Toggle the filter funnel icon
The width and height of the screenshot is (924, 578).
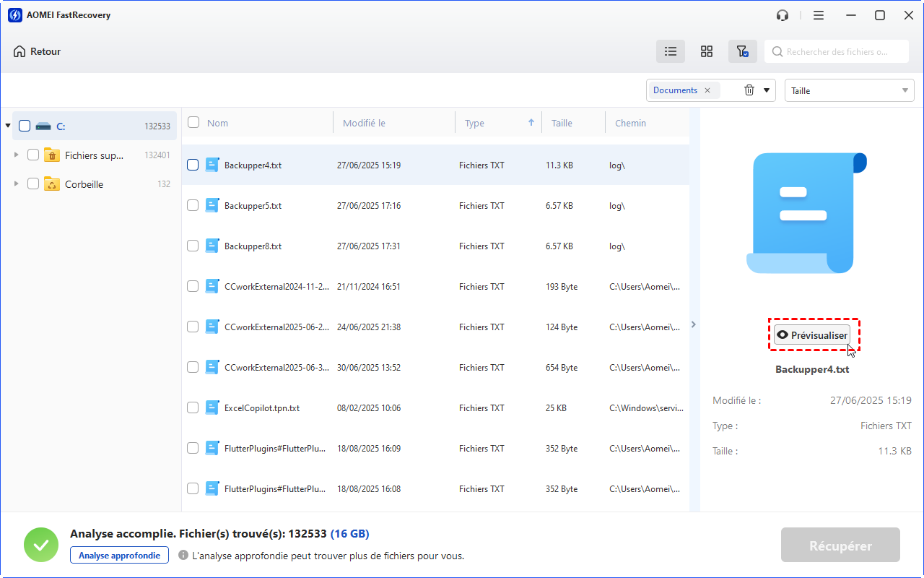tap(742, 51)
